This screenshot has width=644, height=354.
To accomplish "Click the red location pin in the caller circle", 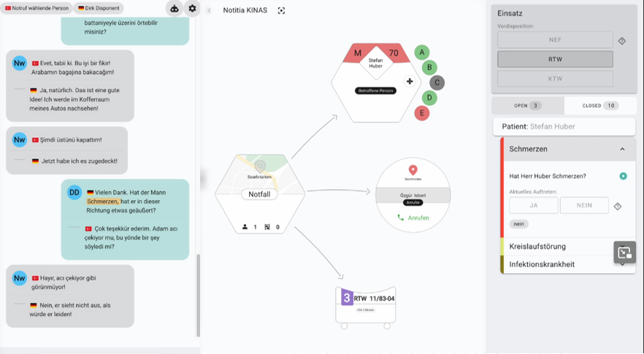I will click(x=413, y=169).
